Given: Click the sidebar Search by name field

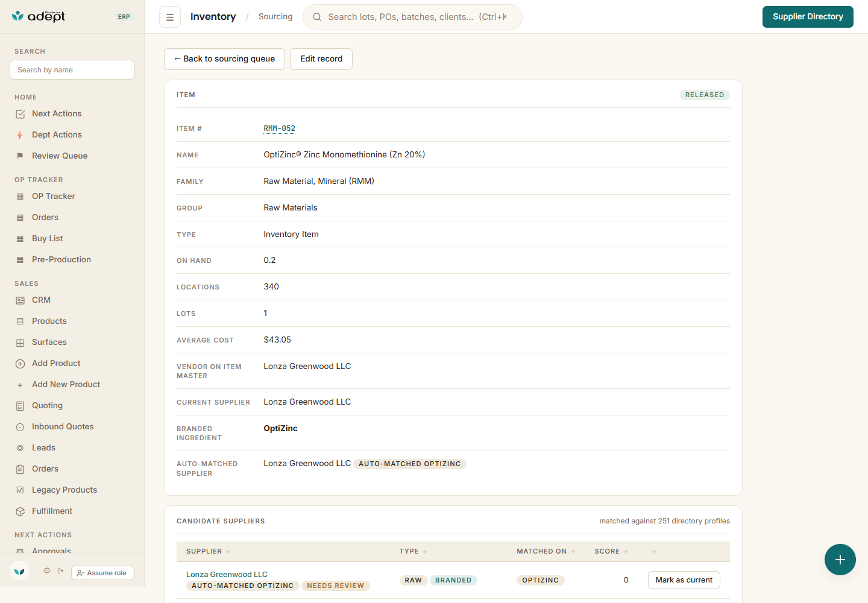Looking at the screenshot, I should (x=72, y=70).
